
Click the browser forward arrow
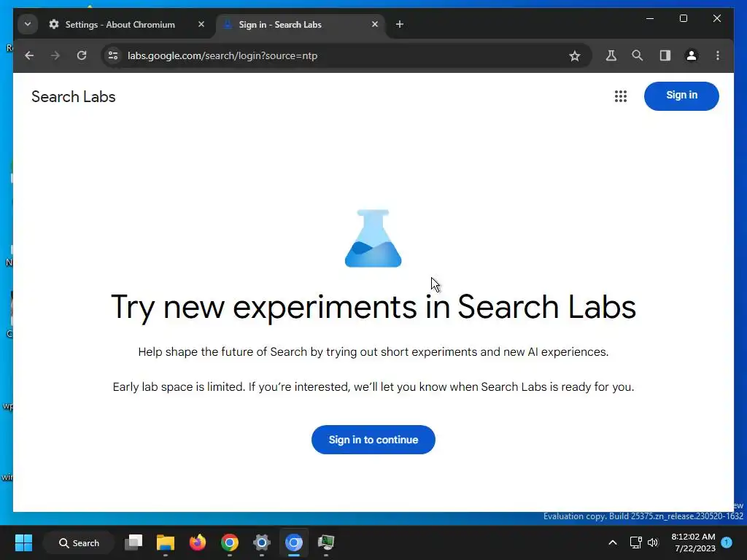(x=55, y=55)
